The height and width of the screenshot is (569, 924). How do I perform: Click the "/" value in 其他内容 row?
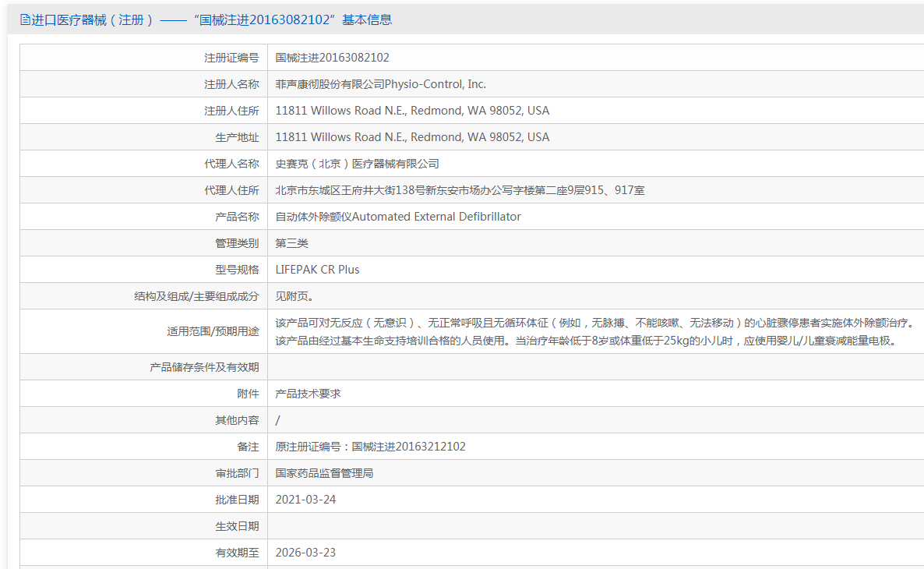point(278,420)
